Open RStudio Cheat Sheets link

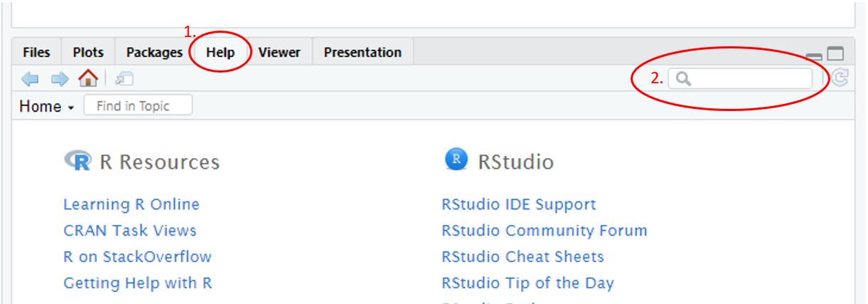[523, 256]
